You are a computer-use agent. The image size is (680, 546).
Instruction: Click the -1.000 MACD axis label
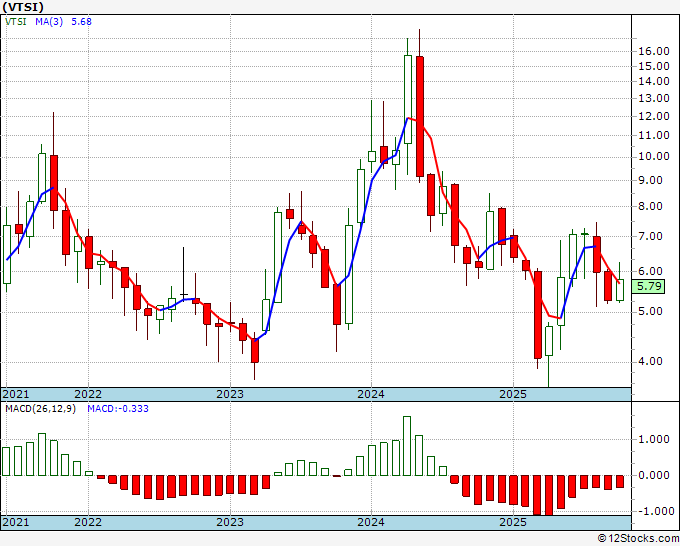653,511
